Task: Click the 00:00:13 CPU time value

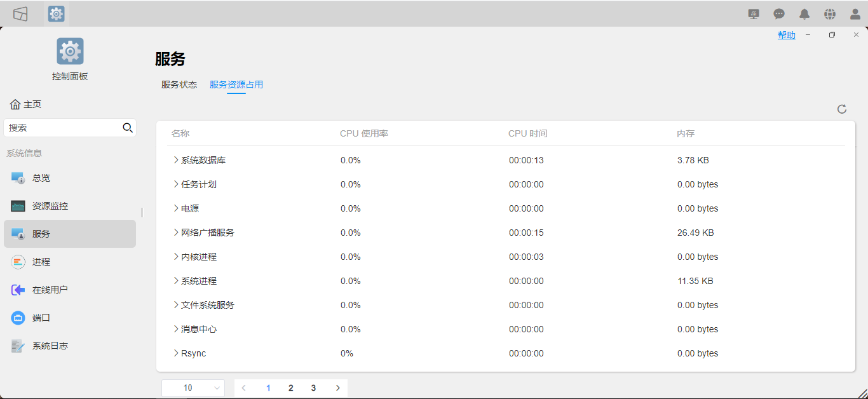Action: 526,160
